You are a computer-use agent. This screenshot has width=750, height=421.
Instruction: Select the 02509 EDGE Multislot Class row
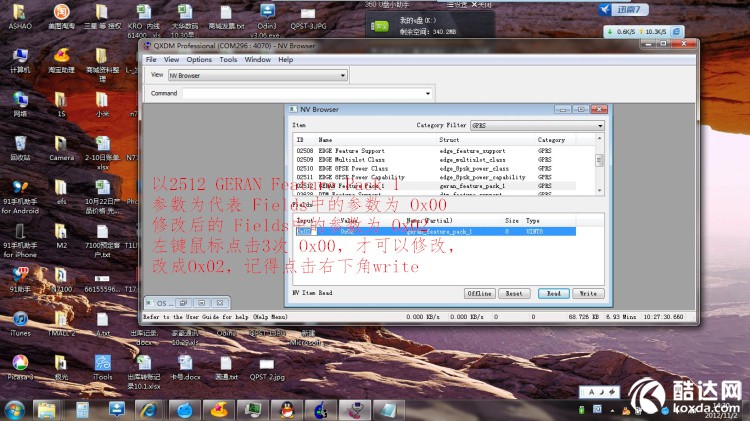click(x=434, y=159)
